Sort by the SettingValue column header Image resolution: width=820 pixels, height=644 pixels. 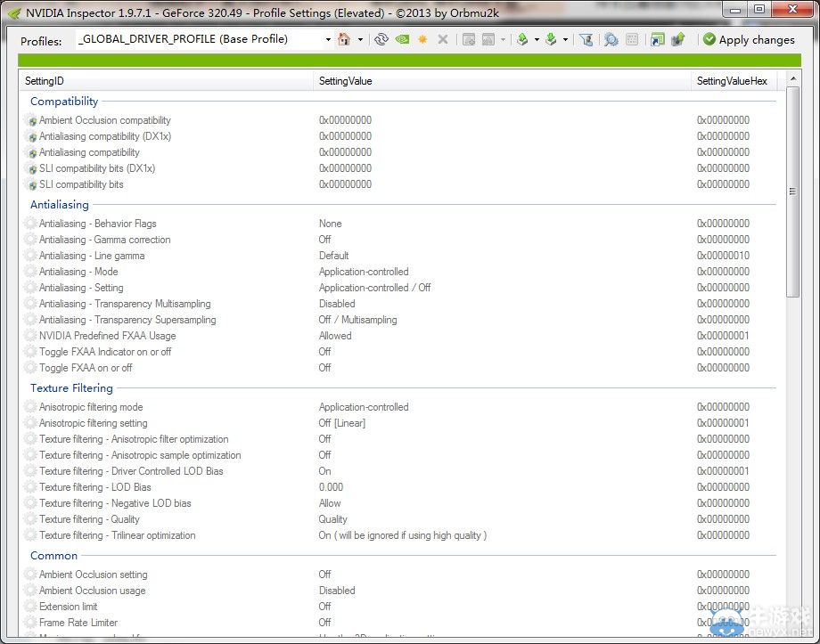(502, 81)
